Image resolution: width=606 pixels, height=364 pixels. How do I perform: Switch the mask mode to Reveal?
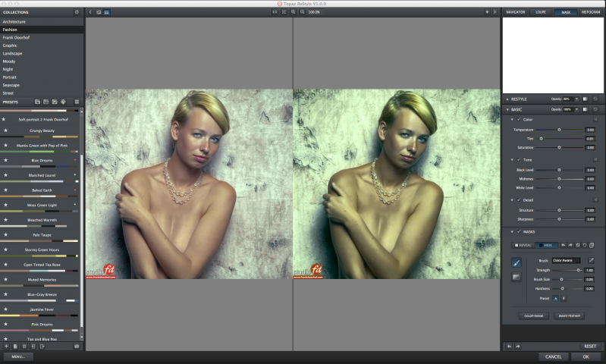[x=523, y=246]
